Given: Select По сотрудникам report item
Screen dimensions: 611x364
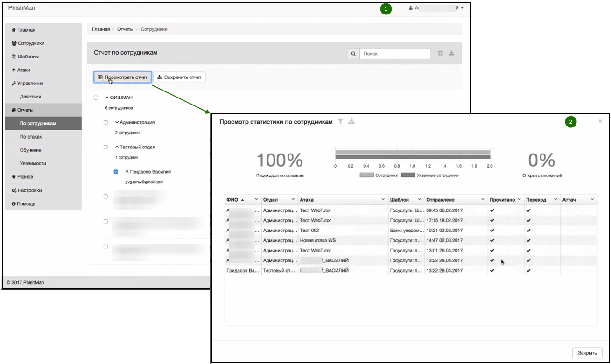Looking at the screenshot, I should (43, 124).
